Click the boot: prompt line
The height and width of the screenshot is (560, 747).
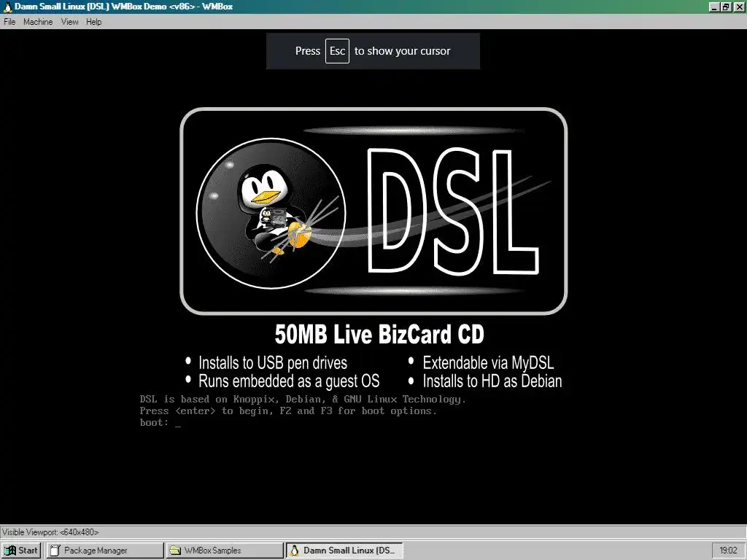point(160,423)
